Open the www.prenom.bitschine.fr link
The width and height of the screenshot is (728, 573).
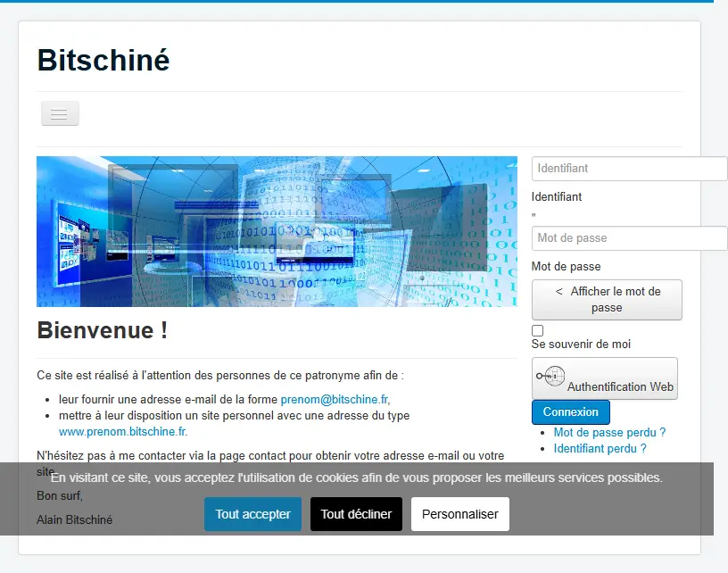pyautogui.click(x=122, y=431)
